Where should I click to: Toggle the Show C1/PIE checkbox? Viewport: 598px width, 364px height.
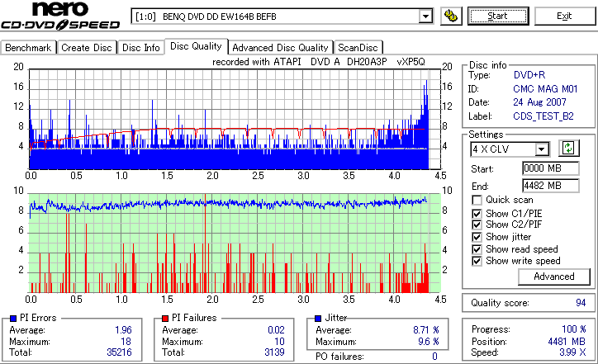tap(477, 214)
